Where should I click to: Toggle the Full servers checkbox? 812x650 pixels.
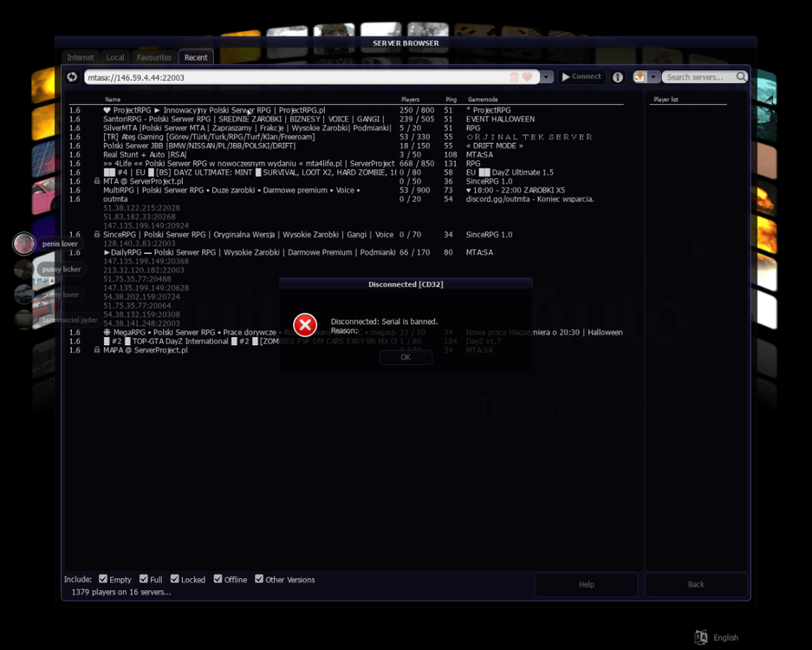tap(144, 579)
